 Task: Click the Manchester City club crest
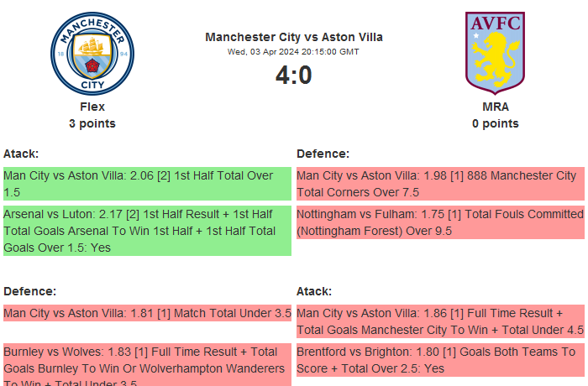point(92,53)
